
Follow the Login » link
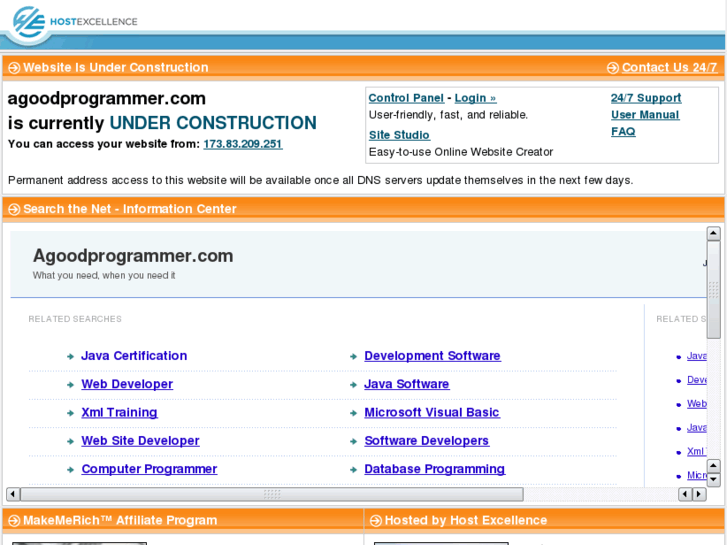coord(475,98)
